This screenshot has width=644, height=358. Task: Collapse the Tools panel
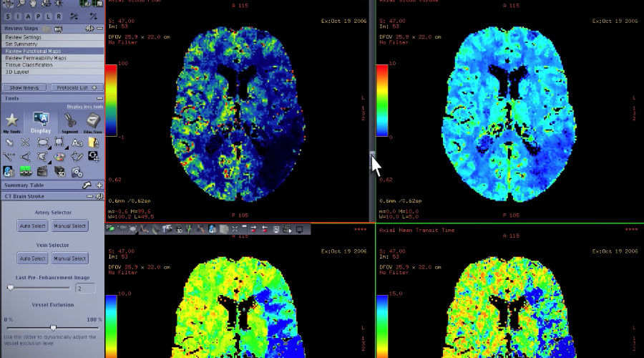(x=99, y=99)
